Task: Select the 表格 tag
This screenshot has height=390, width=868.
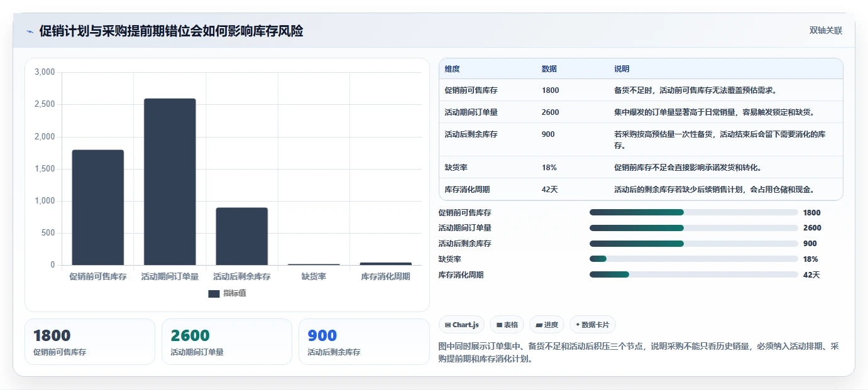Action: (x=507, y=325)
